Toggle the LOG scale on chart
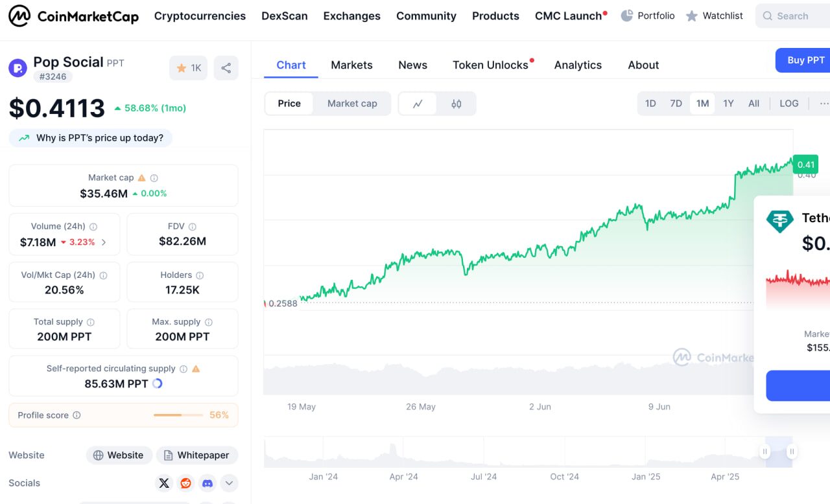The image size is (830, 504). (788, 104)
